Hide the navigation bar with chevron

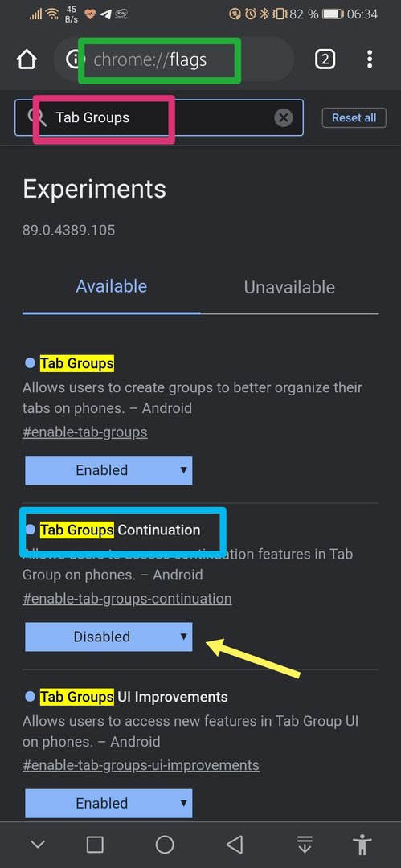38,845
